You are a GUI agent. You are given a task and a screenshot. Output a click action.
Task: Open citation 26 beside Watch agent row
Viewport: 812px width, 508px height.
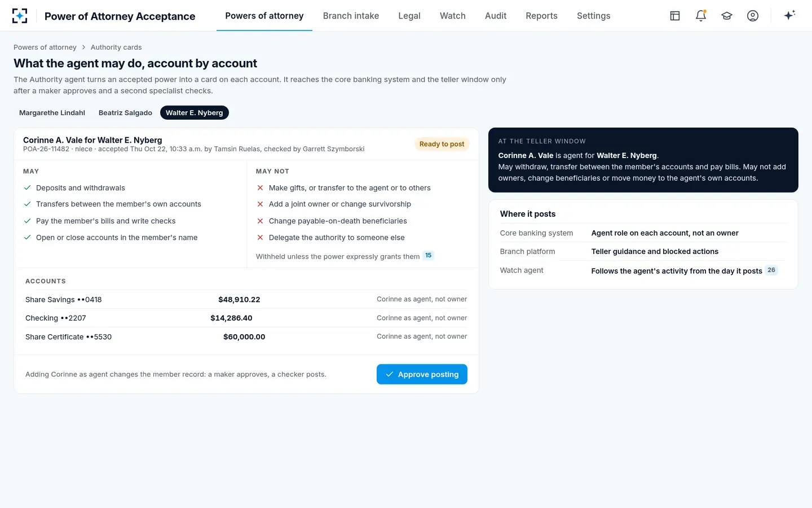coord(771,270)
